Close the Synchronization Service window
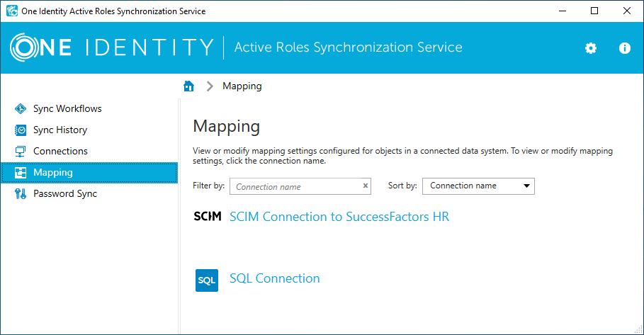 [x=627, y=11]
